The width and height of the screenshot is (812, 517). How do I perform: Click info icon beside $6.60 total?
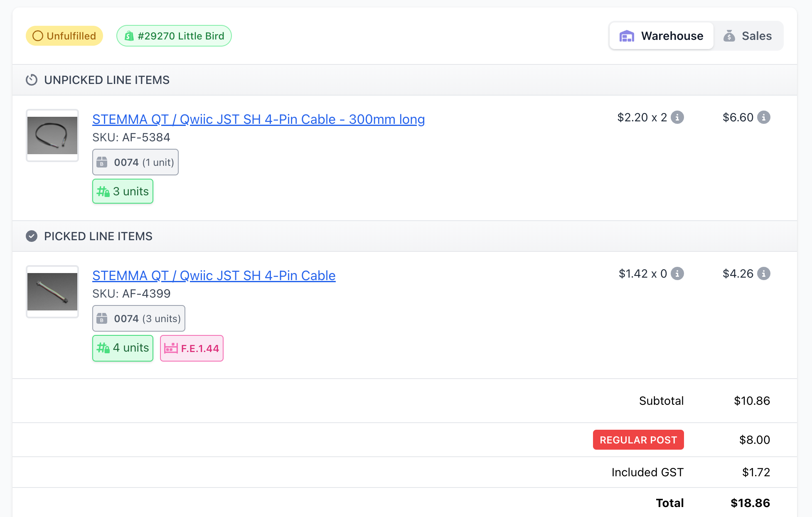pyautogui.click(x=763, y=118)
